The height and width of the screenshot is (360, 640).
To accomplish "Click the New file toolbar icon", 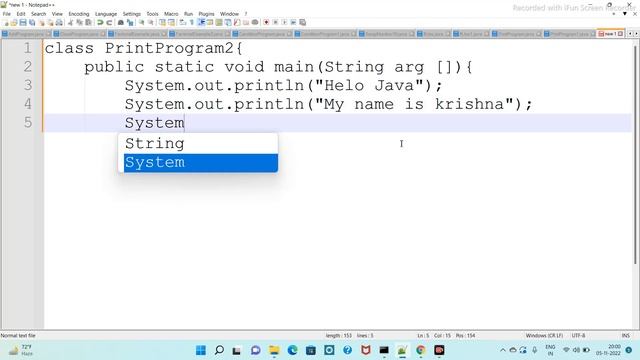I will [6, 22].
